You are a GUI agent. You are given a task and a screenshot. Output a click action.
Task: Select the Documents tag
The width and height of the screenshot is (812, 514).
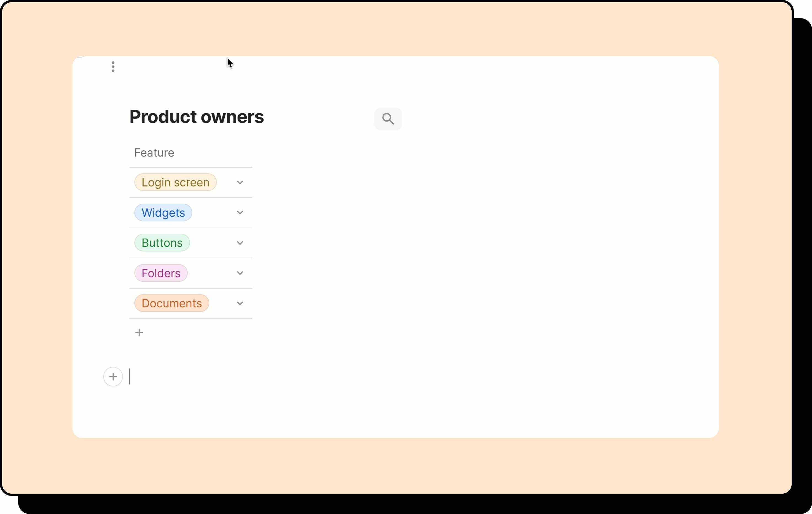tap(171, 303)
